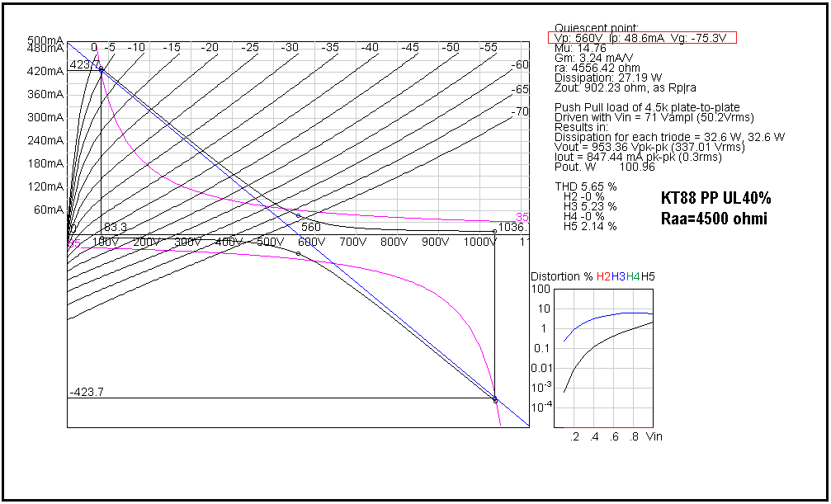
Task: Click the 'Vin' axis label under the distortion chart
Action: [x=654, y=437]
